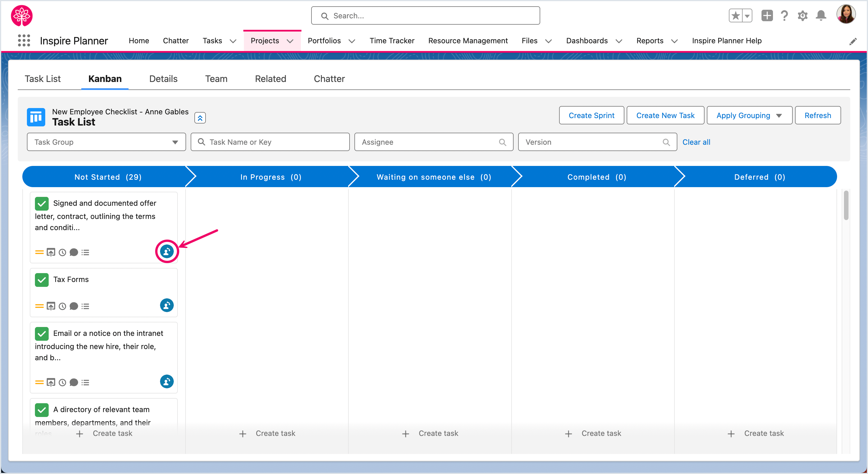This screenshot has width=868, height=474.
Task: Click clock icon on Tax Forms card
Action: coord(62,306)
